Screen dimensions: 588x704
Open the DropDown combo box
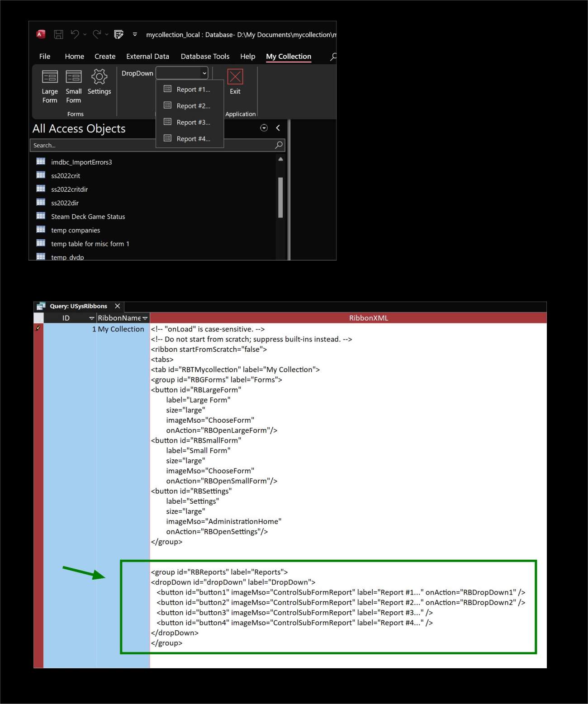(x=182, y=73)
